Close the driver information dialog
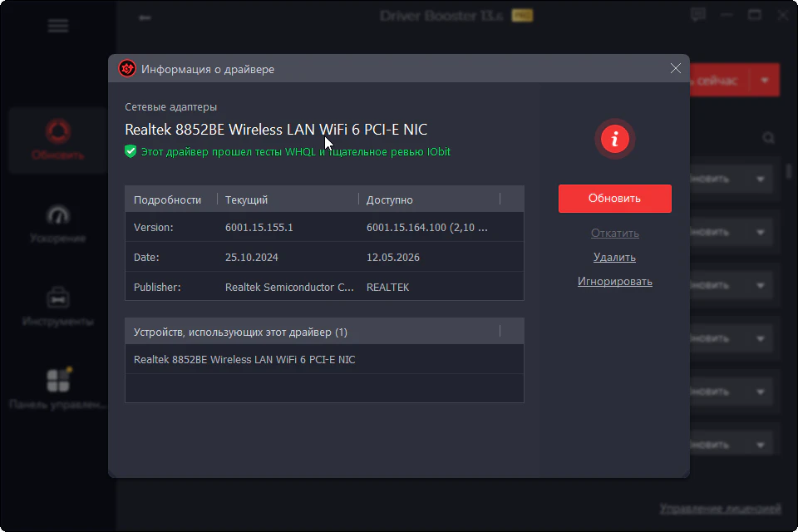Screen dimensions: 798x532 pos(675,68)
